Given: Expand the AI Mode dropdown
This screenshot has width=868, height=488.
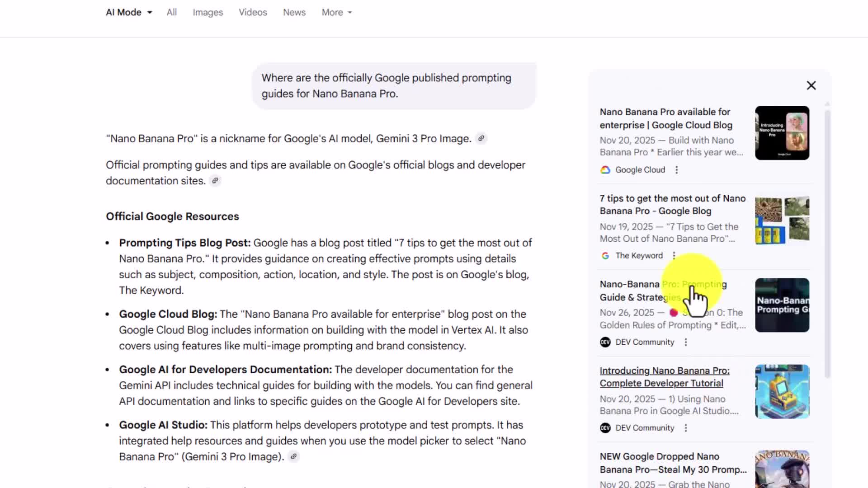Looking at the screenshot, I should (x=129, y=13).
